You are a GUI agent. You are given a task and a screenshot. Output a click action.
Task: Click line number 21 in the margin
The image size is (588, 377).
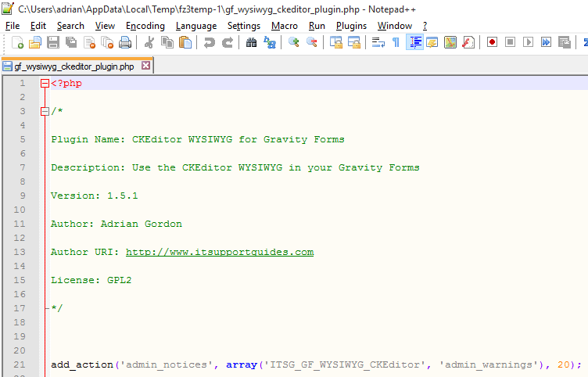pos(20,364)
